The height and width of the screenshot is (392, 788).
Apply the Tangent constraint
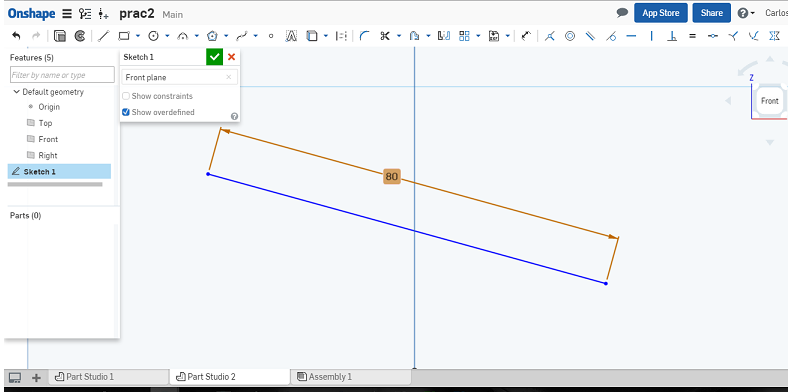coord(611,36)
